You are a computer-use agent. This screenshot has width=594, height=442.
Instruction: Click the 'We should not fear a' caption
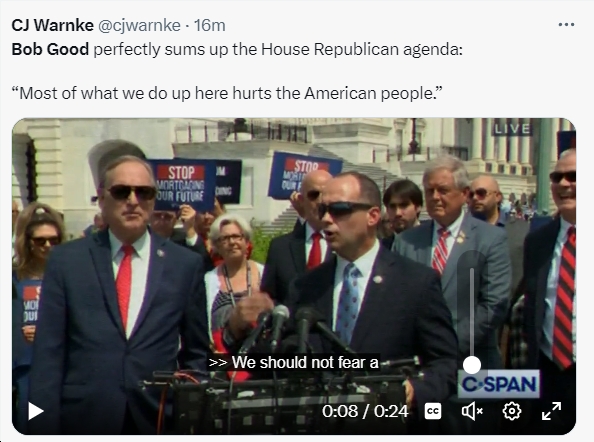pos(294,362)
